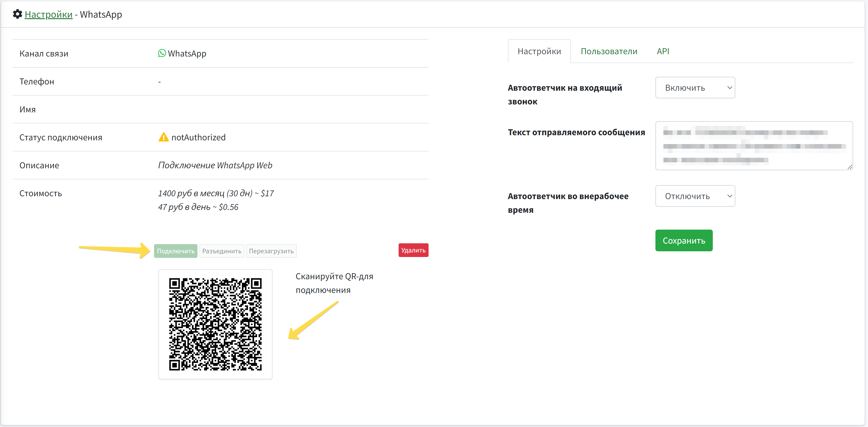Click the textarea resize handle corner
This screenshot has height=427, width=868.
[x=849, y=167]
